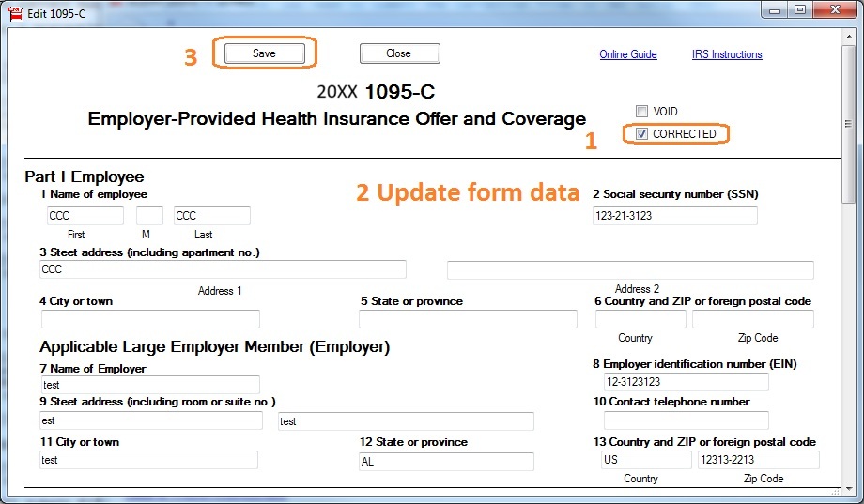Click employer State or province field
The height and width of the screenshot is (504, 864).
(x=446, y=461)
